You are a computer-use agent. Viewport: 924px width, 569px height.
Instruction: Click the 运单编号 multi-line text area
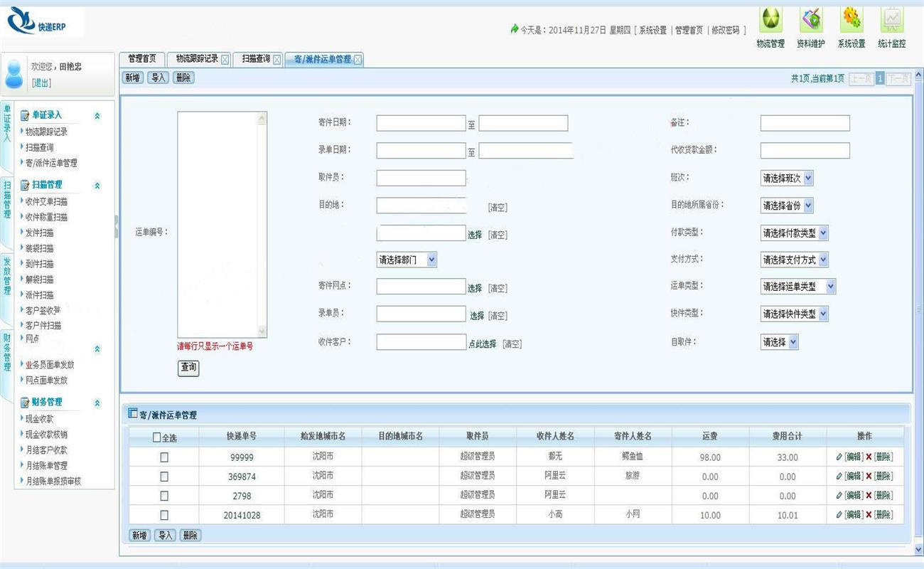pos(222,225)
